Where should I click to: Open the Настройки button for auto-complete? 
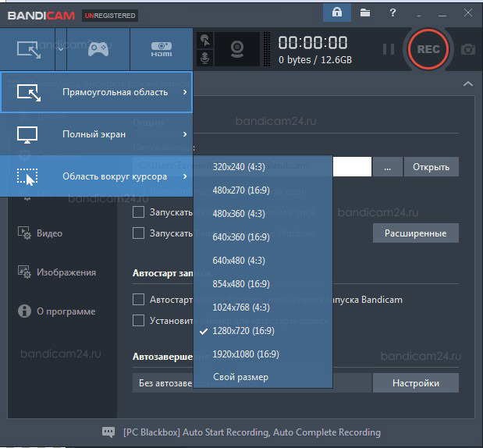[416, 383]
